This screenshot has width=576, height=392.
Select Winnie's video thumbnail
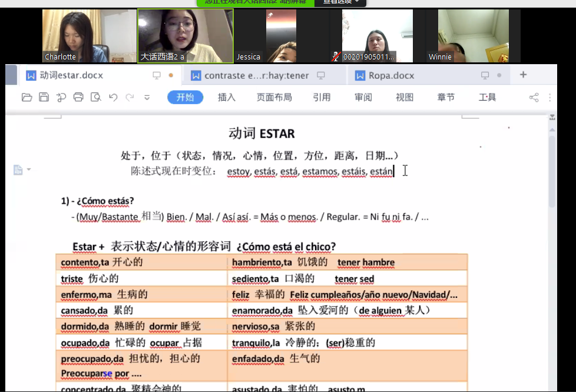point(473,36)
